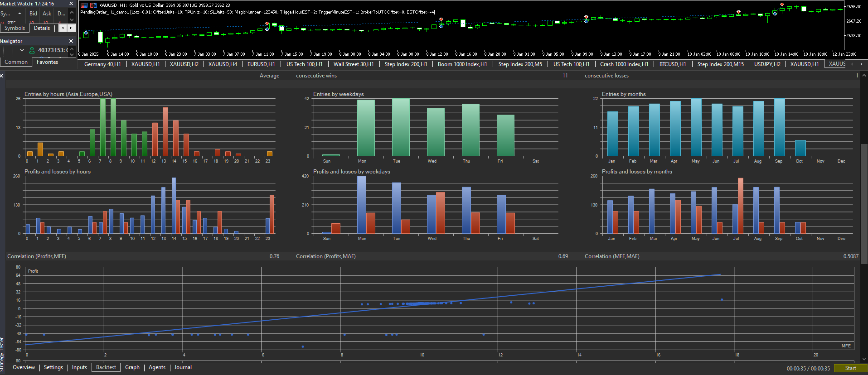The height and width of the screenshot is (375, 868).
Task: Click the red-blue list icon beside XAUUSD chart title
Action: coord(84,5)
